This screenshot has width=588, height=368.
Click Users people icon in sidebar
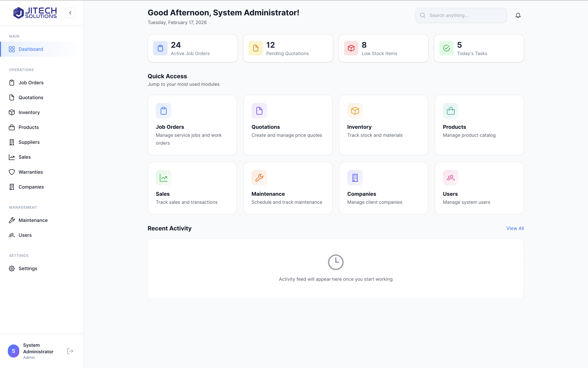pos(12,235)
